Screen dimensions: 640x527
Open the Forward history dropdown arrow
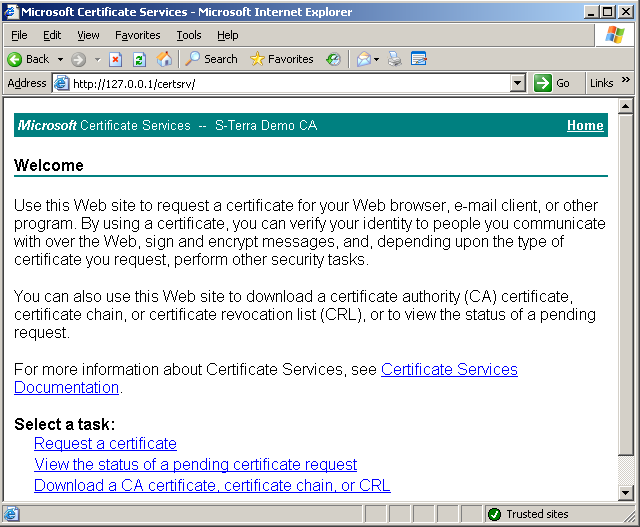98,60
